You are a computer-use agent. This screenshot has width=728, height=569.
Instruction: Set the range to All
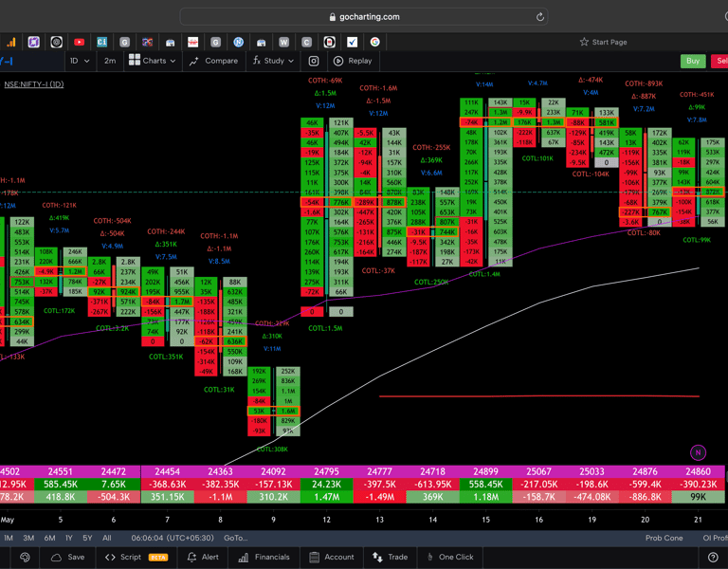point(107,538)
